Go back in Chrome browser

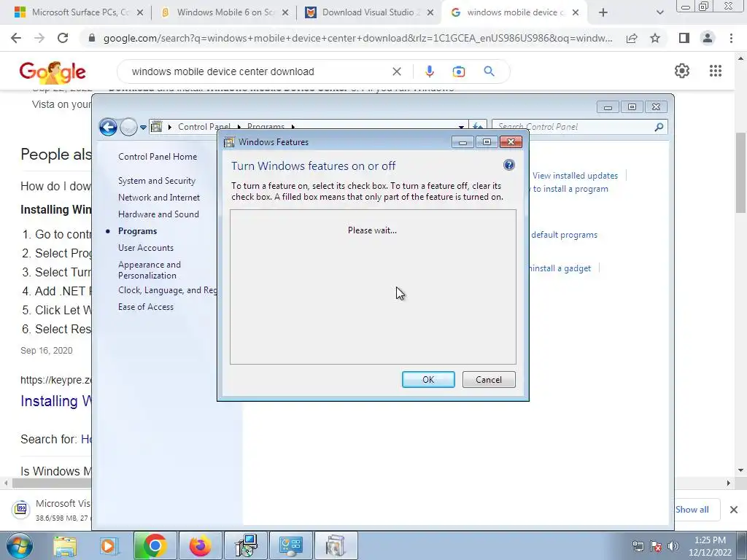(16, 38)
